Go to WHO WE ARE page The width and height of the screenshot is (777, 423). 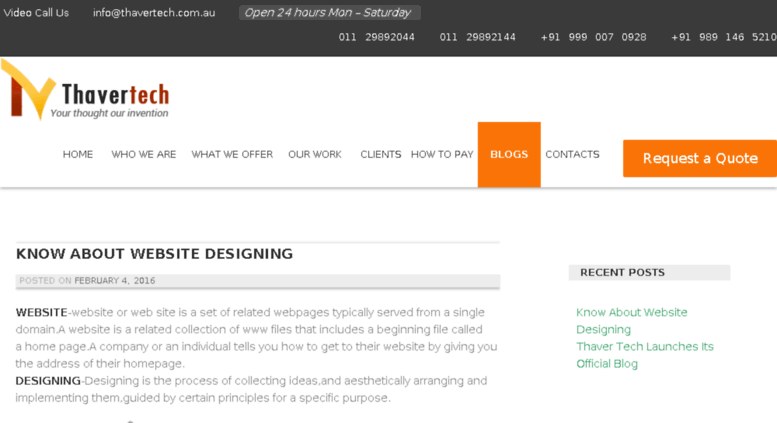(144, 155)
